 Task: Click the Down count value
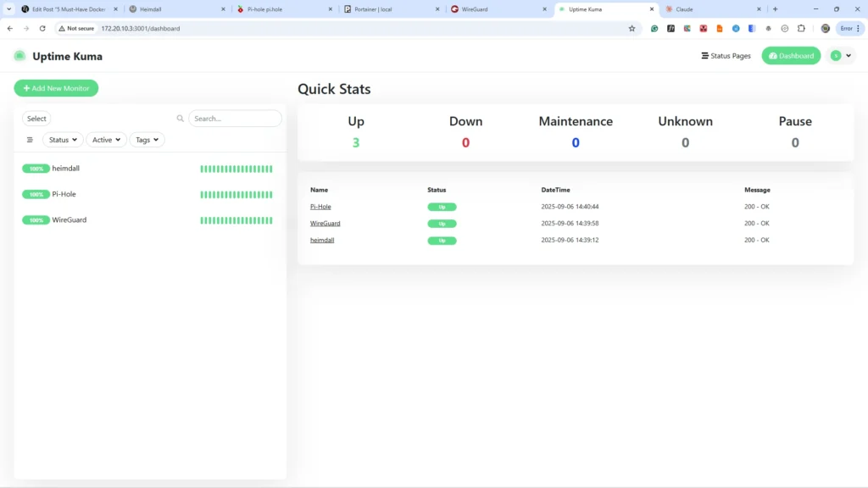(x=465, y=142)
